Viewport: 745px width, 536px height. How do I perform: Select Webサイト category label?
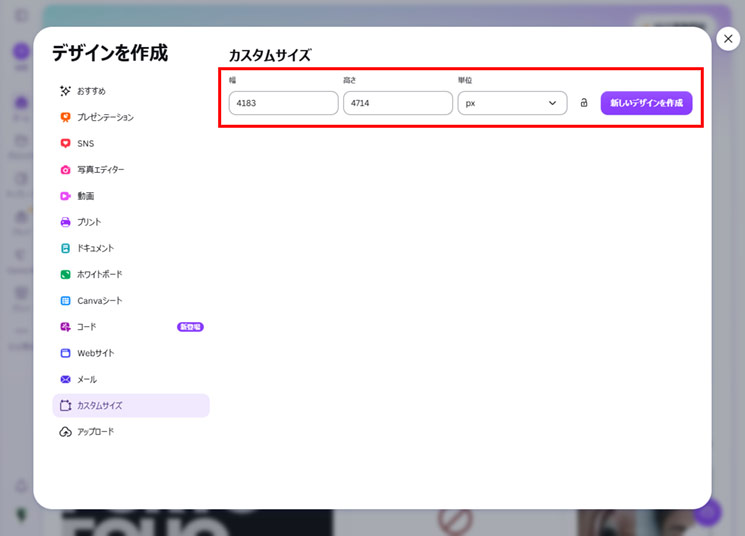pyautogui.click(x=96, y=353)
